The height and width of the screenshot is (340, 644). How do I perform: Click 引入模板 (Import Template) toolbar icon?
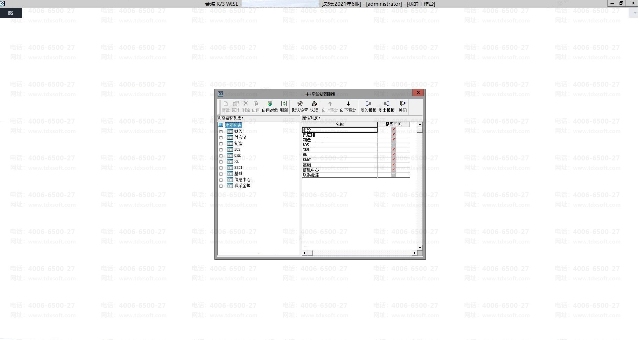click(x=368, y=107)
